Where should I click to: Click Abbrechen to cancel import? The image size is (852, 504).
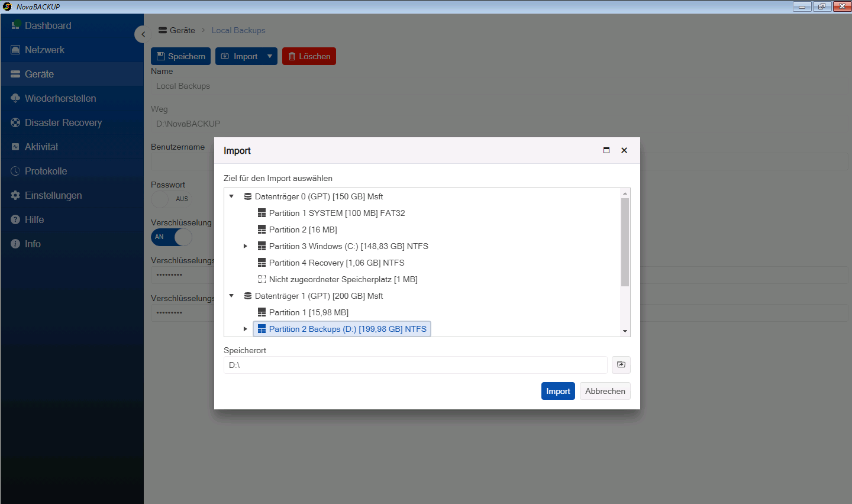[605, 391]
